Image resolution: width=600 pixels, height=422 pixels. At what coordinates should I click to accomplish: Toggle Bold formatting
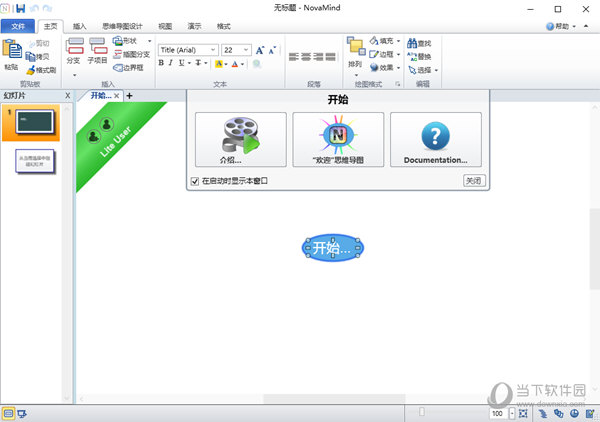pyautogui.click(x=161, y=63)
